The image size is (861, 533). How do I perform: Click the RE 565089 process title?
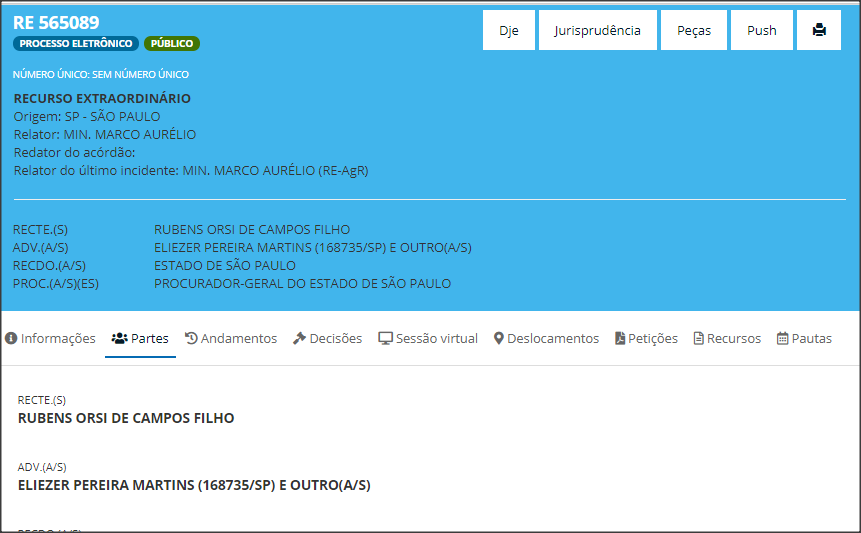(x=56, y=22)
